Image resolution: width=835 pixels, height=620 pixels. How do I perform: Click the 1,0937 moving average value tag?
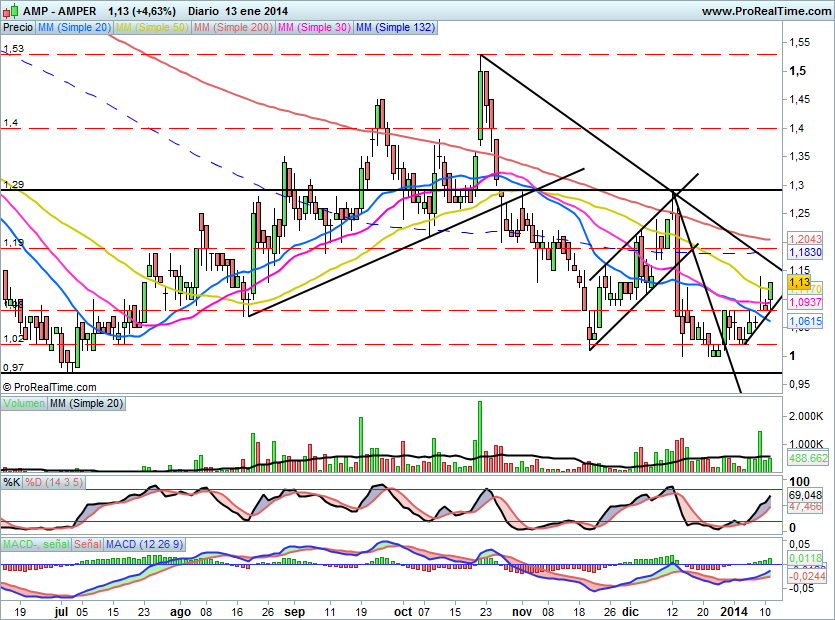805,302
